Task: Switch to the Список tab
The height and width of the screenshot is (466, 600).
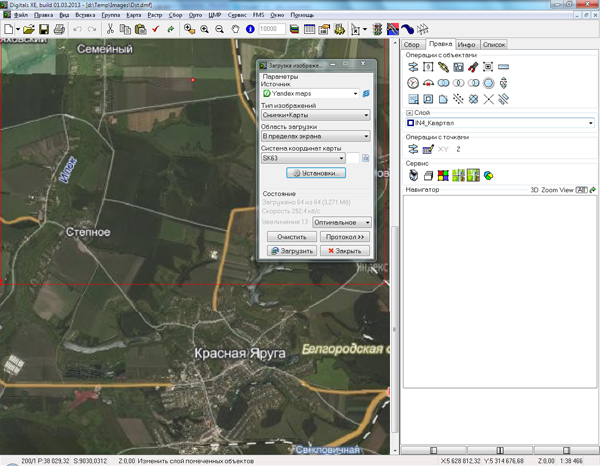Action: pos(494,45)
